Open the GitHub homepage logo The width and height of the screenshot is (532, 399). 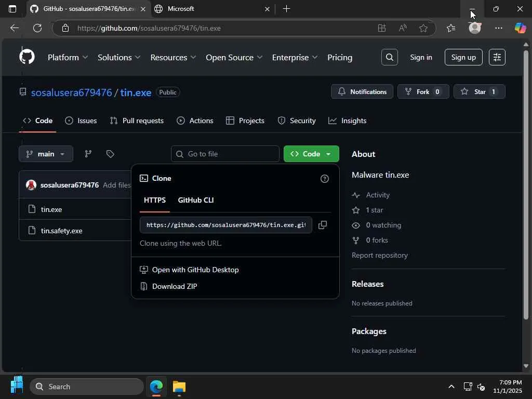27,57
